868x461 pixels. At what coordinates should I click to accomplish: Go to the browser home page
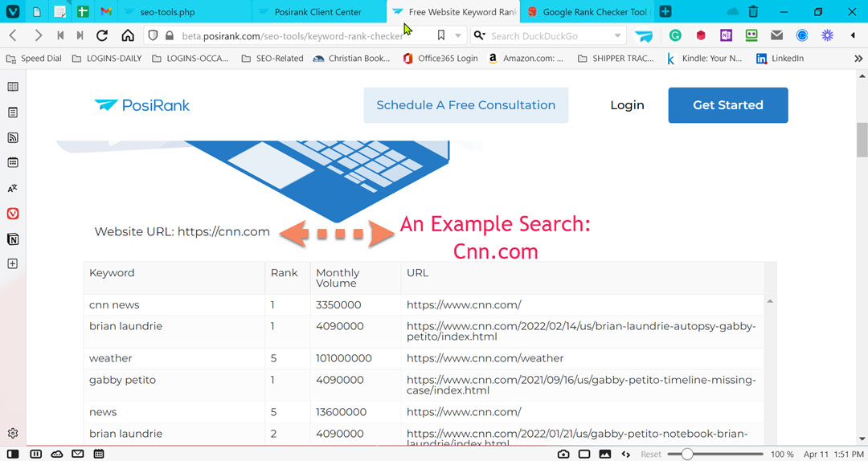128,35
